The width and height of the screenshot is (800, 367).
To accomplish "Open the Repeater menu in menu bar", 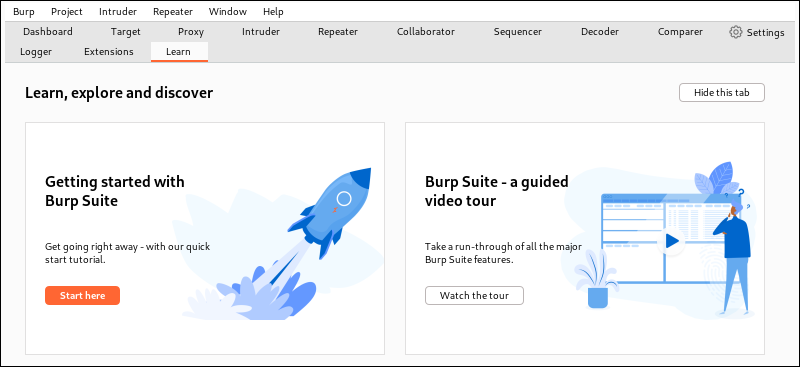I will coord(173,12).
